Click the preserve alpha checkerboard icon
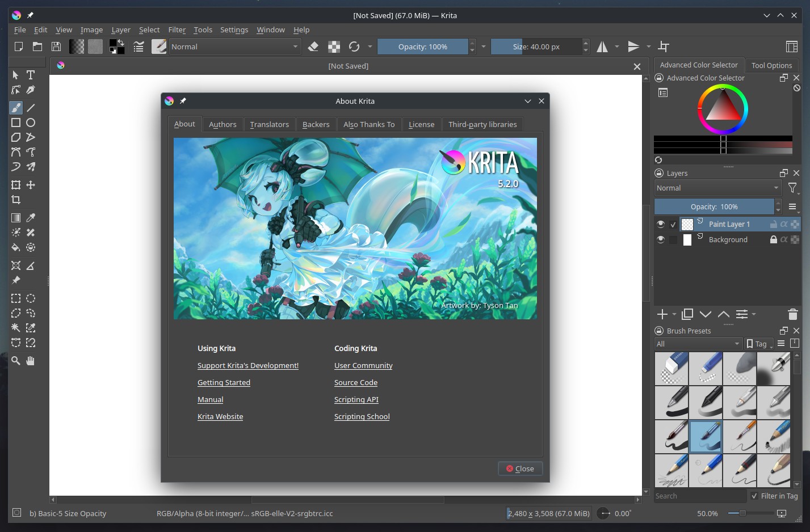The height and width of the screenshot is (532, 810). pyautogui.click(x=334, y=47)
